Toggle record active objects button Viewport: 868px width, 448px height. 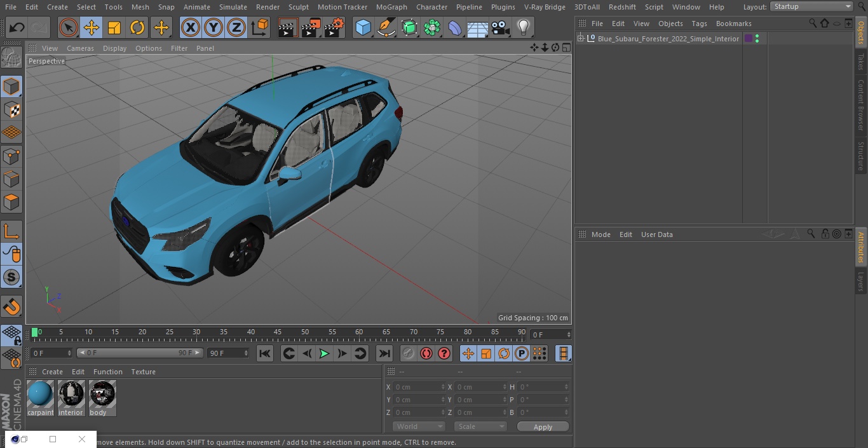[409, 353]
